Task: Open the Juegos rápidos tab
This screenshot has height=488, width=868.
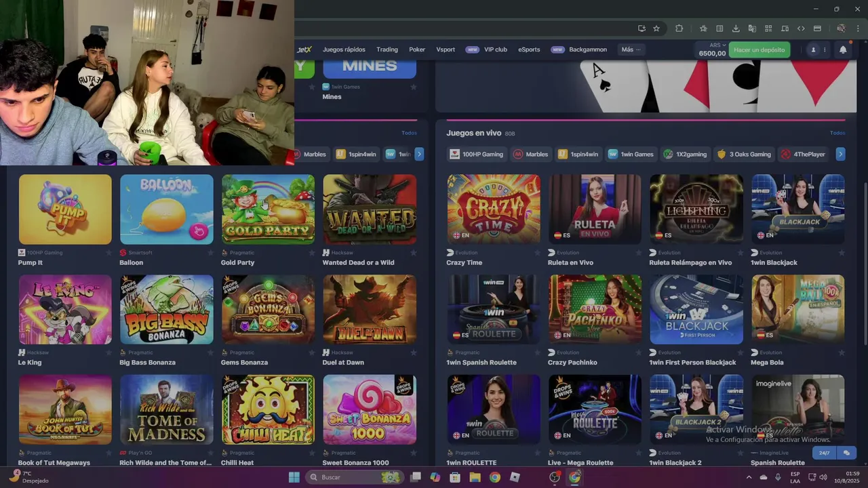Action: (344, 49)
